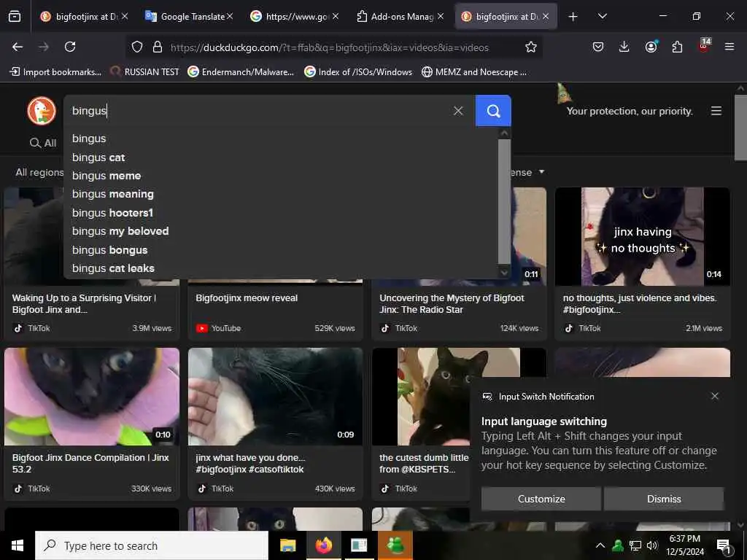Open the RUSSIAN TEST bookmark
This screenshot has height=560, width=747.
[145, 72]
